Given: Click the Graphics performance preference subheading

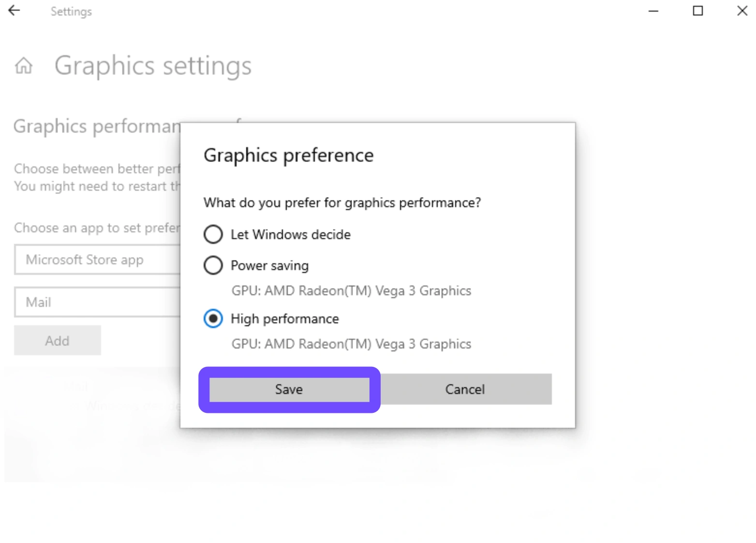Looking at the screenshot, I should click(x=96, y=127).
